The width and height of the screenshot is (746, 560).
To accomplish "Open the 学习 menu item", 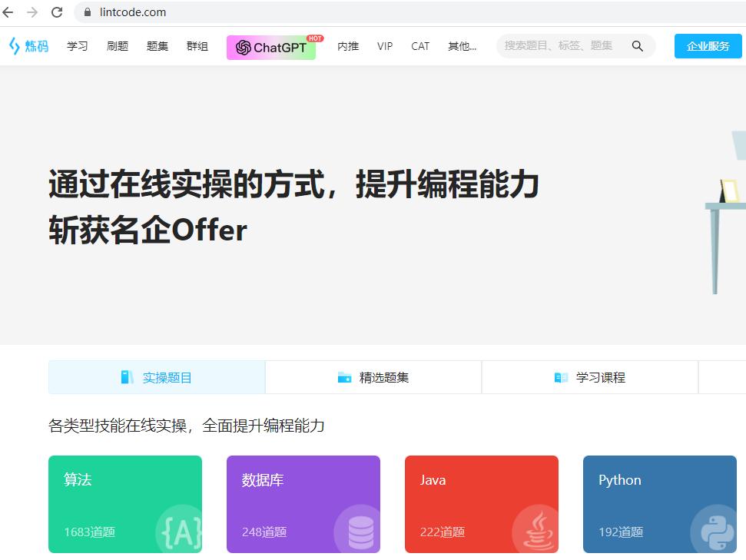I will click(x=77, y=46).
